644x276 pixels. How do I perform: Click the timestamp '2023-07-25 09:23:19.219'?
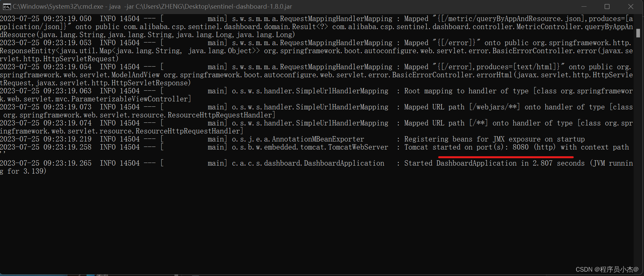(x=46, y=139)
